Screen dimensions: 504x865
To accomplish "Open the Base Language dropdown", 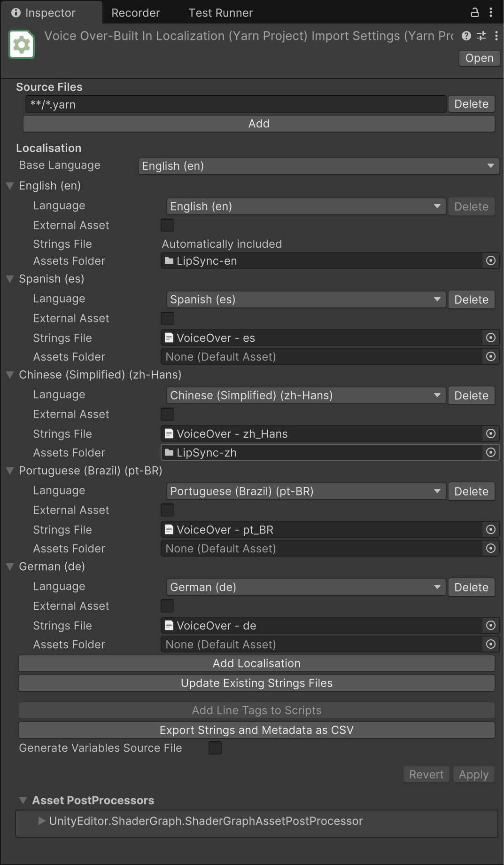I will coord(318,166).
